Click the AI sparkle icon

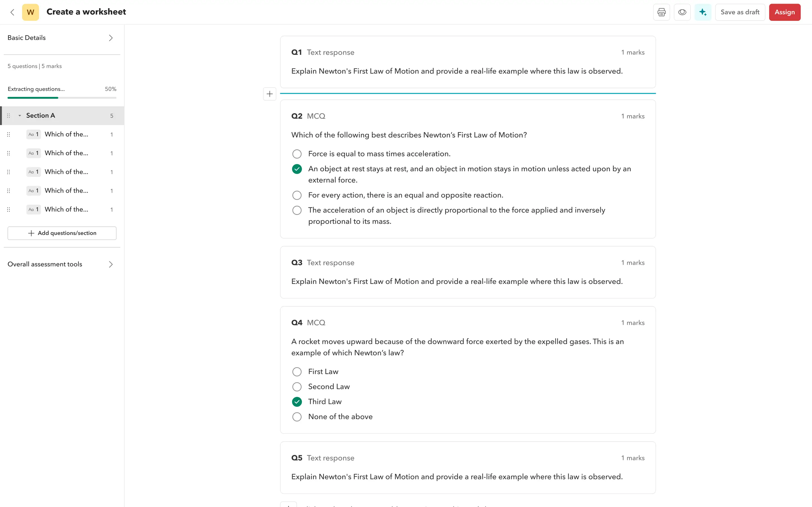coord(703,12)
